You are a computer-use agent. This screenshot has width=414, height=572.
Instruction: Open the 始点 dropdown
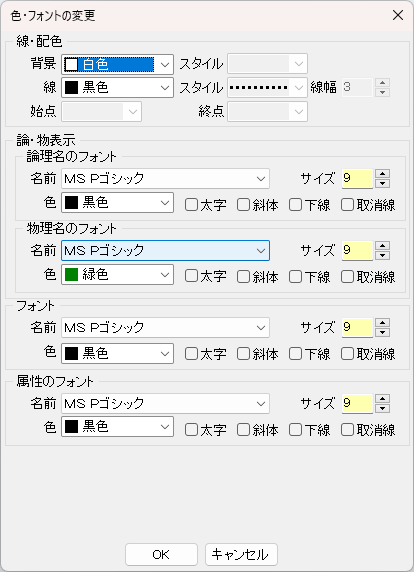coord(101,112)
